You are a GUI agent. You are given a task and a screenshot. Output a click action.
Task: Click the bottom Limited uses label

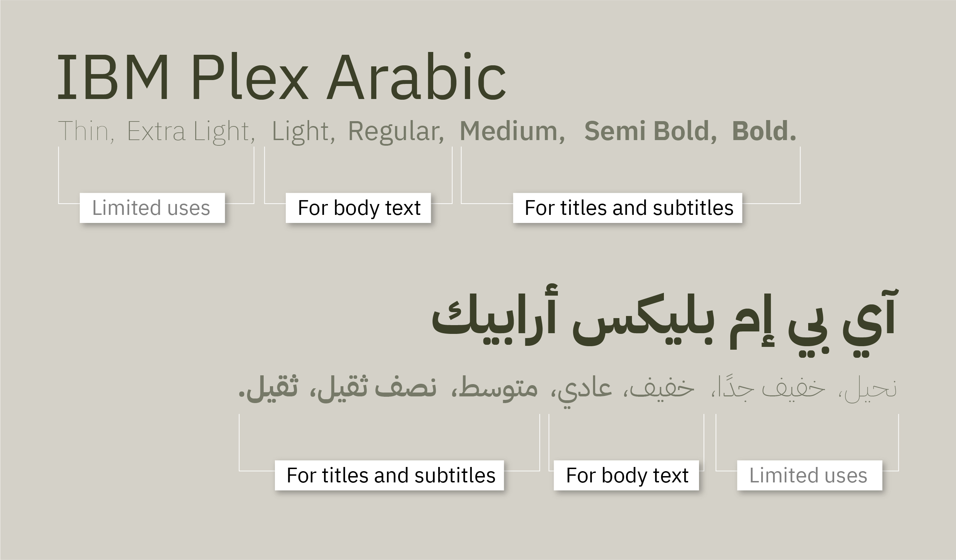pos(810,475)
